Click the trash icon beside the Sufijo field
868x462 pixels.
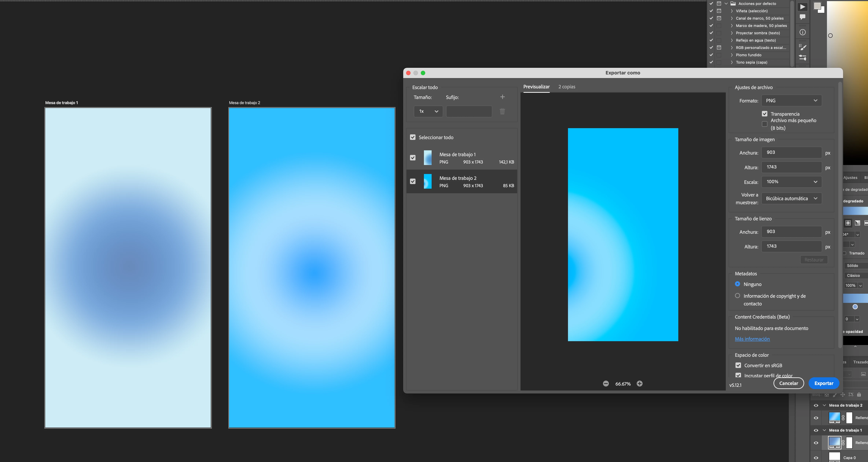point(502,111)
